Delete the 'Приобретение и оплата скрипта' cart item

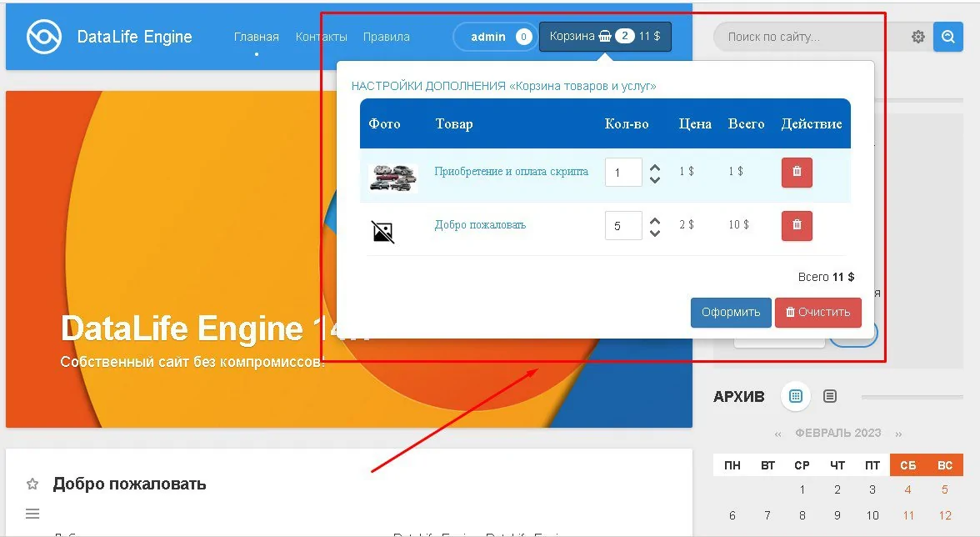pos(797,172)
